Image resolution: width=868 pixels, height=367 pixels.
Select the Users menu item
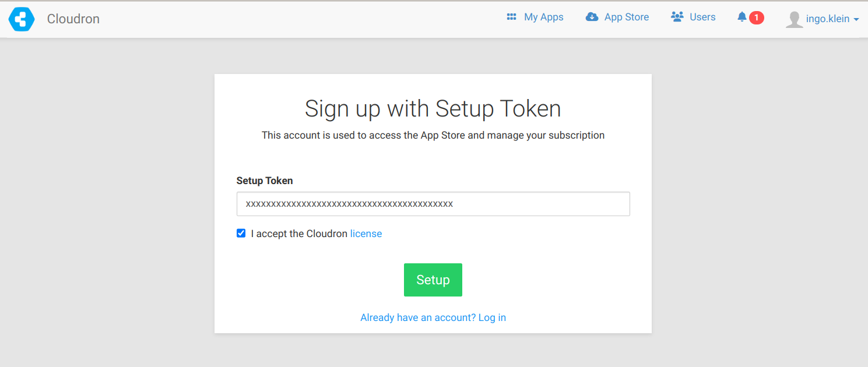pyautogui.click(x=693, y=17)
